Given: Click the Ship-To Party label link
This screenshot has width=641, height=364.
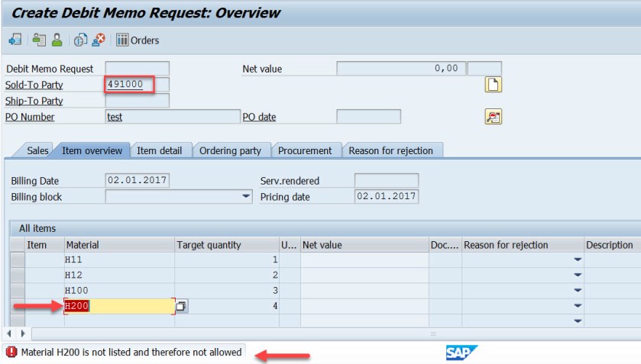Looking at the screenshot, I should tap(34, 101).
